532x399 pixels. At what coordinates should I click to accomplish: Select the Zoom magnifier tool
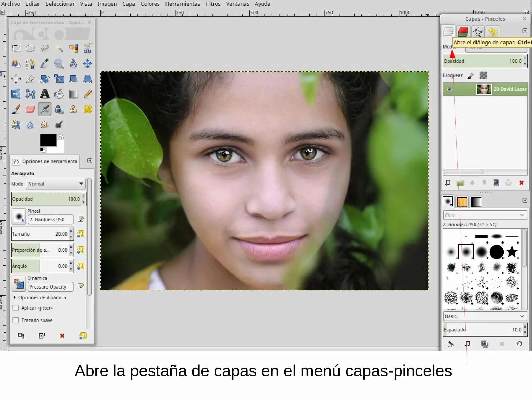59,64
